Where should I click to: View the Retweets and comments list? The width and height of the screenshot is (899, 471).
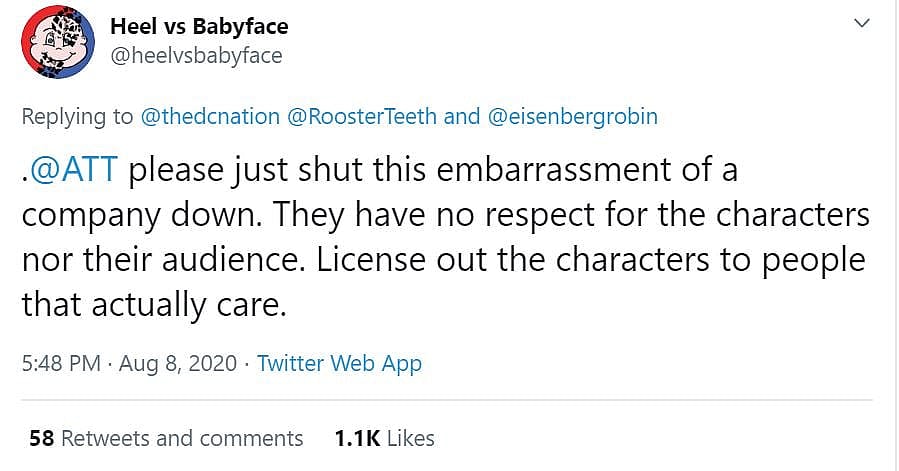[x=182, y=438]
